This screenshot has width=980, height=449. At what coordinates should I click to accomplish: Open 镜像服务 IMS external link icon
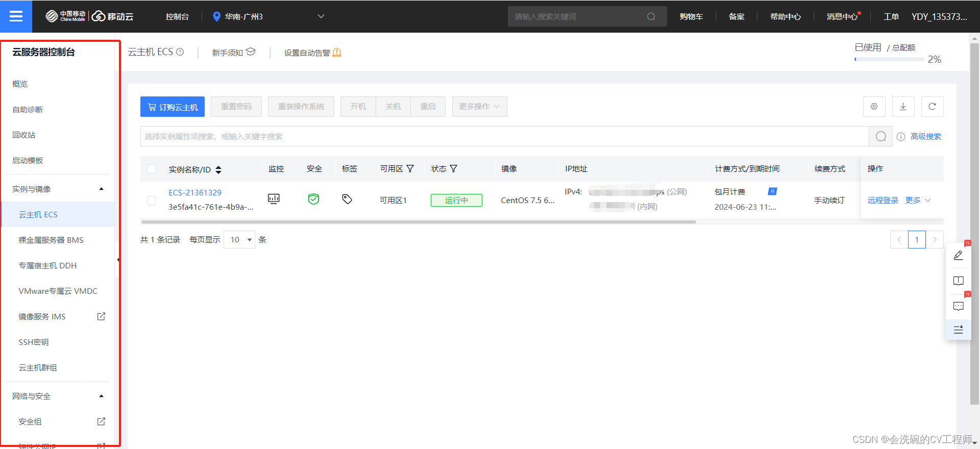101,316
